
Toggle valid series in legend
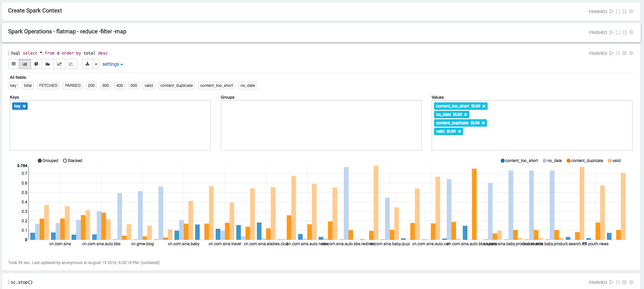614,161
